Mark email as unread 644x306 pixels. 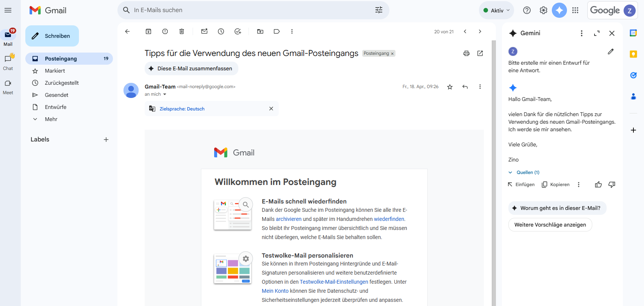[x=204, y=31]
